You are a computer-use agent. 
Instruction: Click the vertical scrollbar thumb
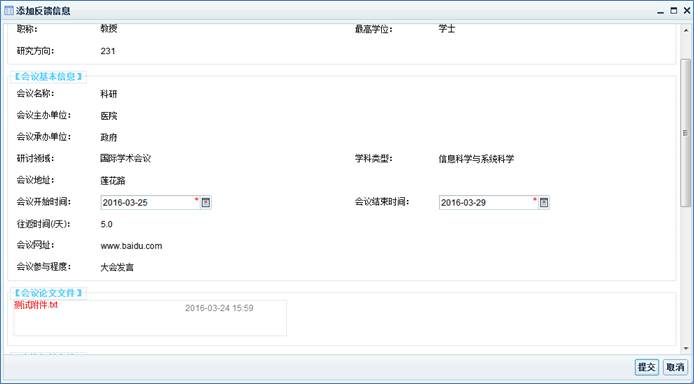click(686, 133)
